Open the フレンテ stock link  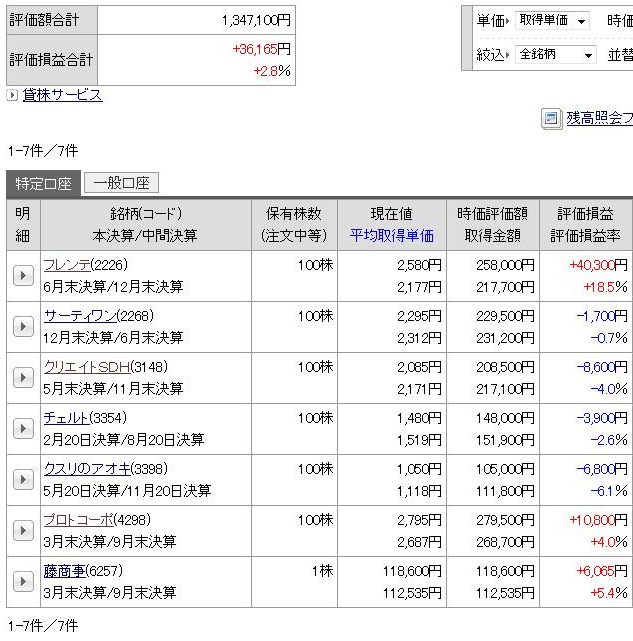click(67, 265)
